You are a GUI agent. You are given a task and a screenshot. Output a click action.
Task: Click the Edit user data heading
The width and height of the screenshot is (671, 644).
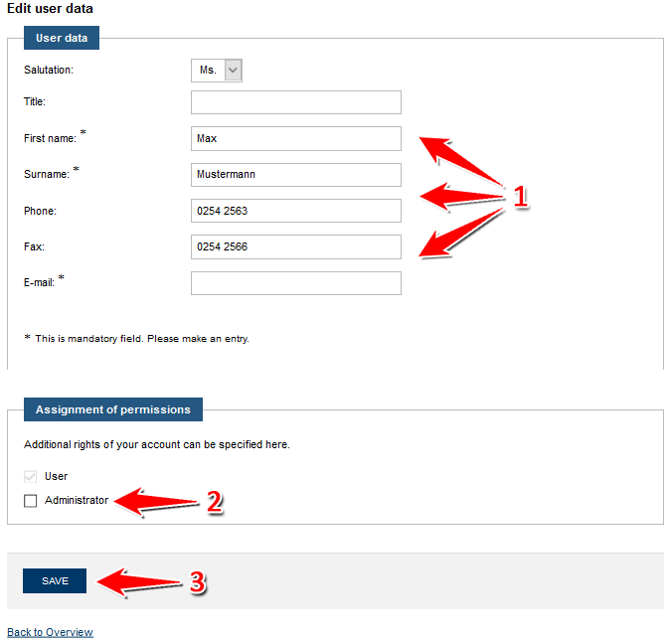pyautogui.click(x=50, y=9)
